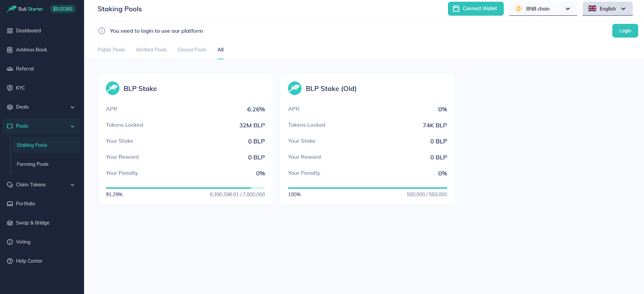Click the 91.29% progress label
The image size is (644, 294).
coord(114,195)
